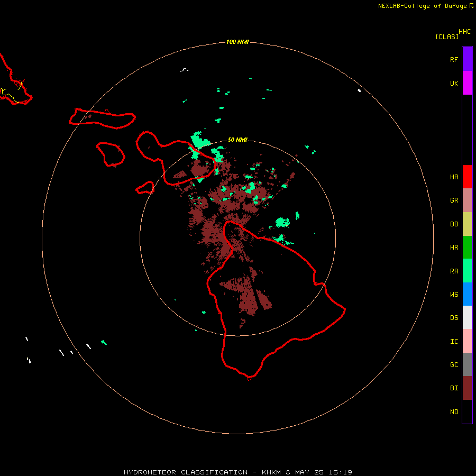Click the "IC" legend label
This screenshot has width=476, height=476.
pyautogui.click(x=454, y=342)
